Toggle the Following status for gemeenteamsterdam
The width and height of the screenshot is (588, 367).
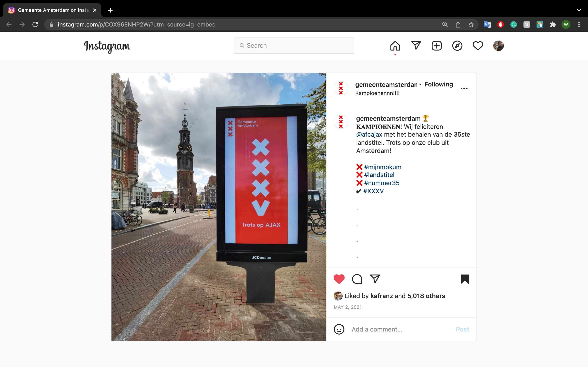(x=439, y=84)
